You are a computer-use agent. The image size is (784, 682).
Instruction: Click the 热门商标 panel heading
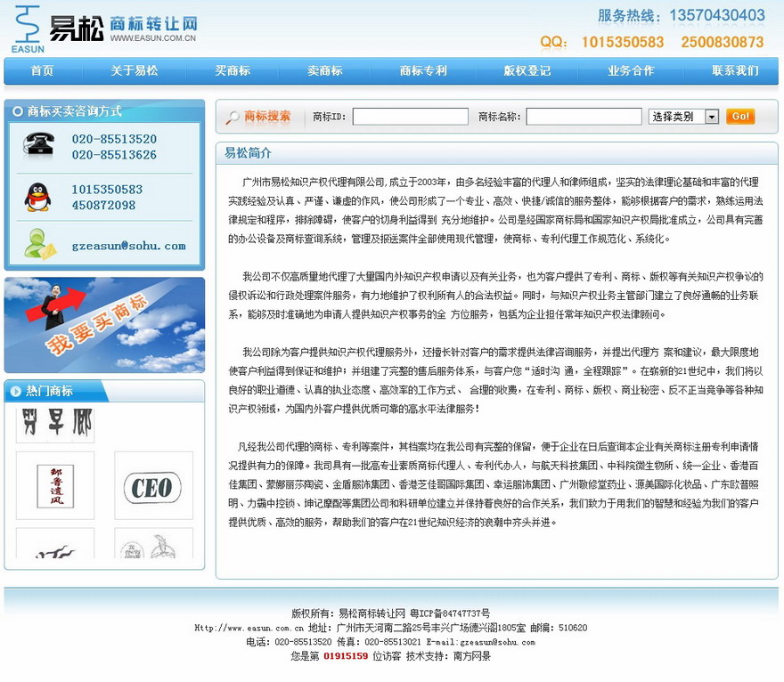pos(50,391)
